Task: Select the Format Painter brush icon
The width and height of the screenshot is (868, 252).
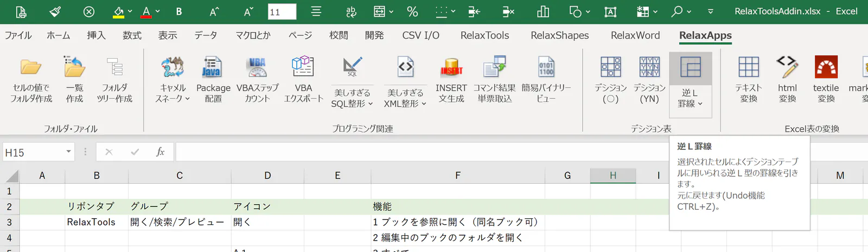Action: [x=55, y=11]
